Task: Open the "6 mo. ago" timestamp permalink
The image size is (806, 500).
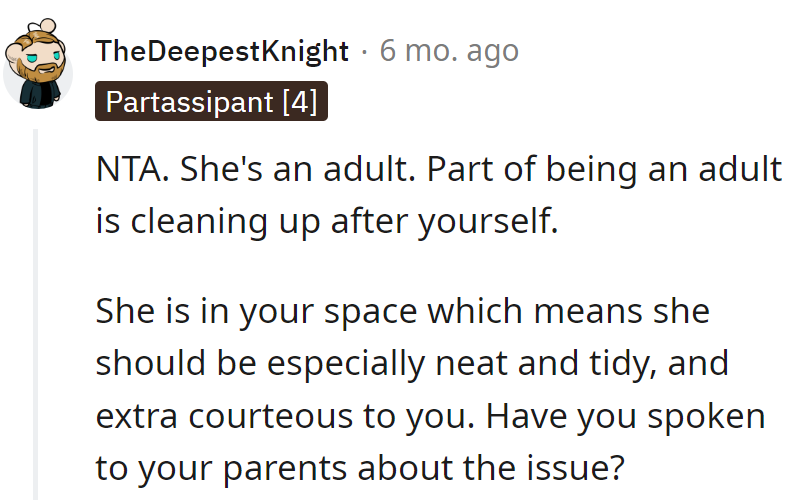Action: (x=449, y=51)
